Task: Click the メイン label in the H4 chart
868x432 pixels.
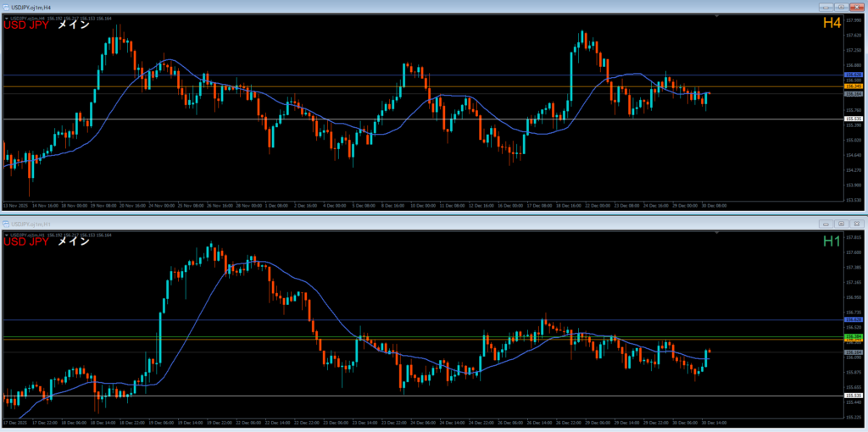Action: (x=74, y=25)
